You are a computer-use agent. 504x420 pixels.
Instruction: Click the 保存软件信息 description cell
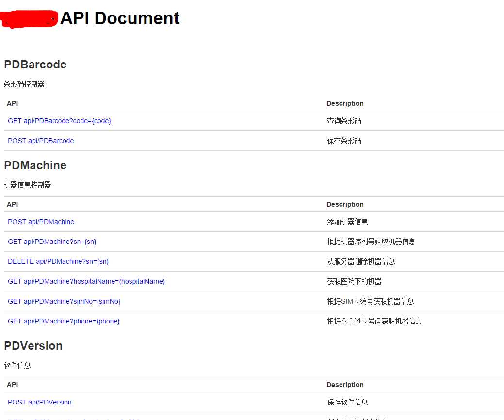(347, 402)
